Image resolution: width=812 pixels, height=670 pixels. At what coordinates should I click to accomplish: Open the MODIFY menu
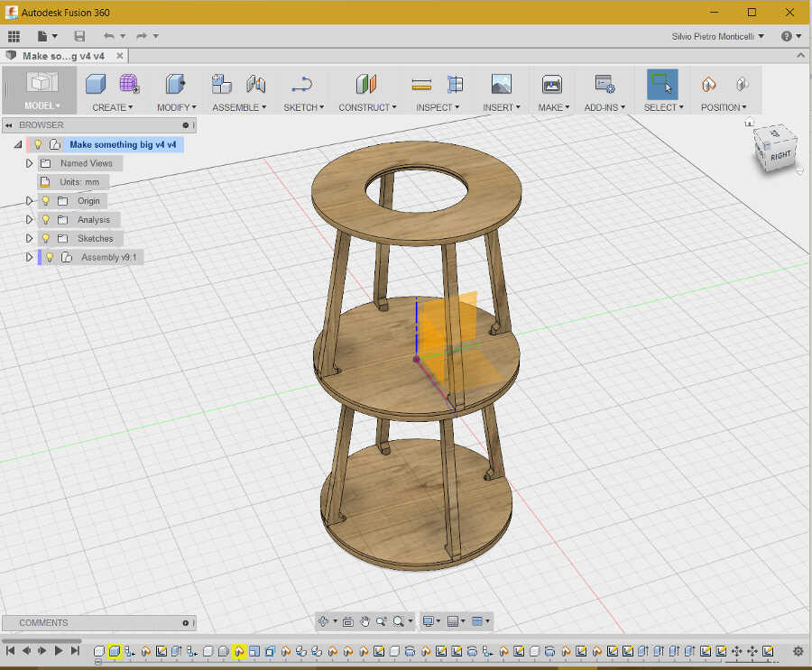177,107
